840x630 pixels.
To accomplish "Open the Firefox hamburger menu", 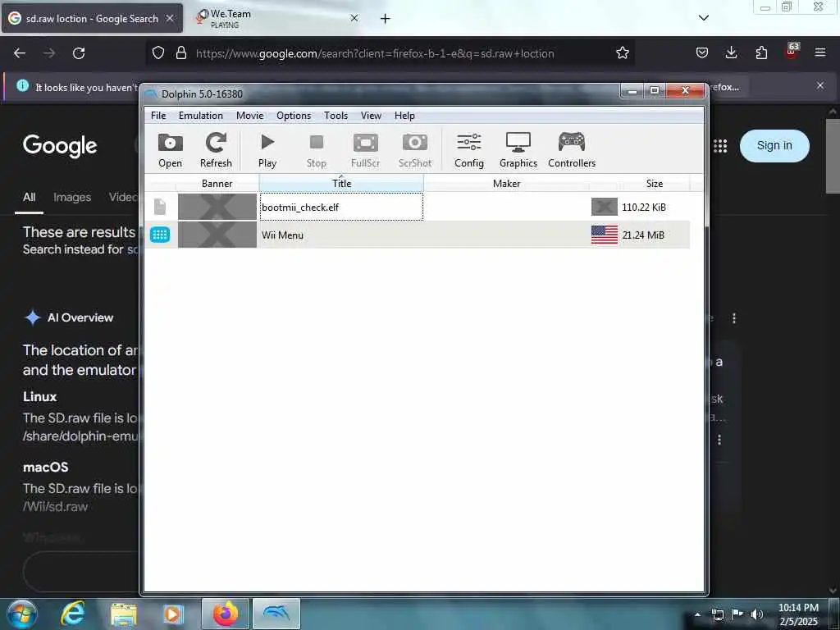I will 820,52.
